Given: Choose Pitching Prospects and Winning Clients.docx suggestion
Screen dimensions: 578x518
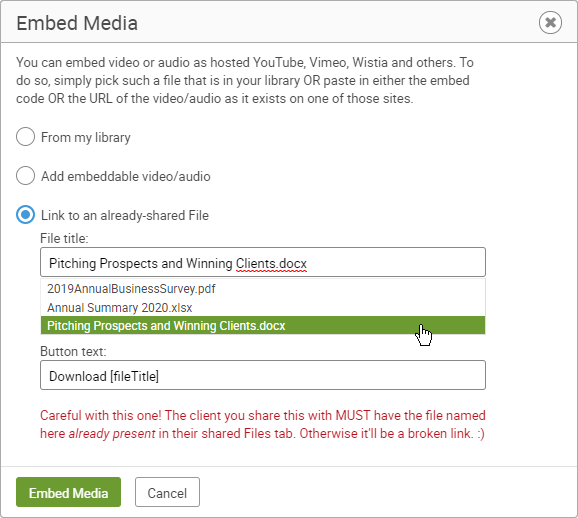Looking at the screenshot, I should pyautogui.click(x=263, y=326).
